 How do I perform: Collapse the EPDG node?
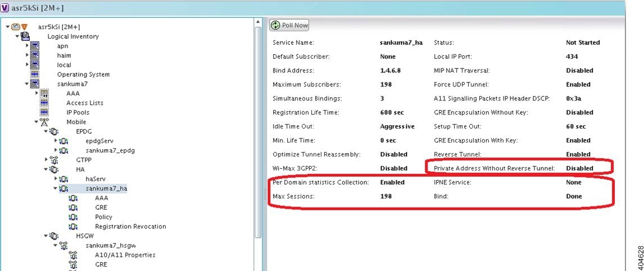pyautogui.click(x=46, y=131)
